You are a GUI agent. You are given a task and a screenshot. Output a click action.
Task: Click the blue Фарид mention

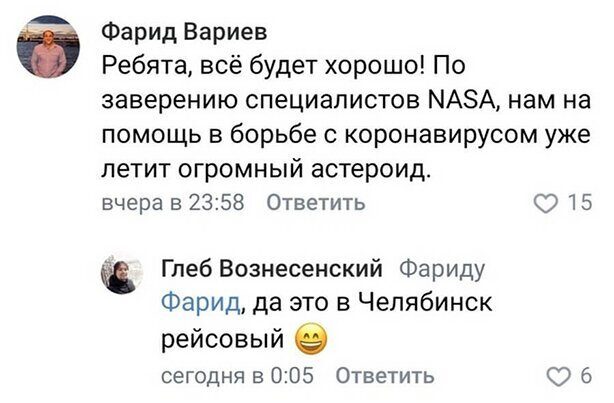tap(200, 302)
